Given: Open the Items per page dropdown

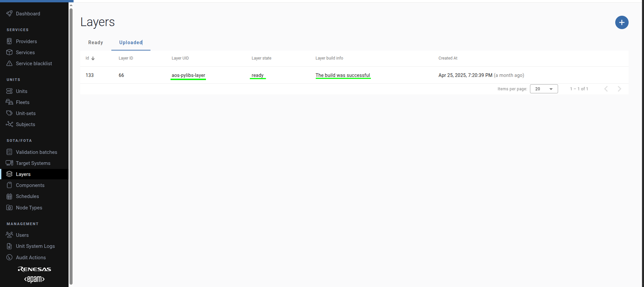Looking at the screenshot, I should point(544,89).
